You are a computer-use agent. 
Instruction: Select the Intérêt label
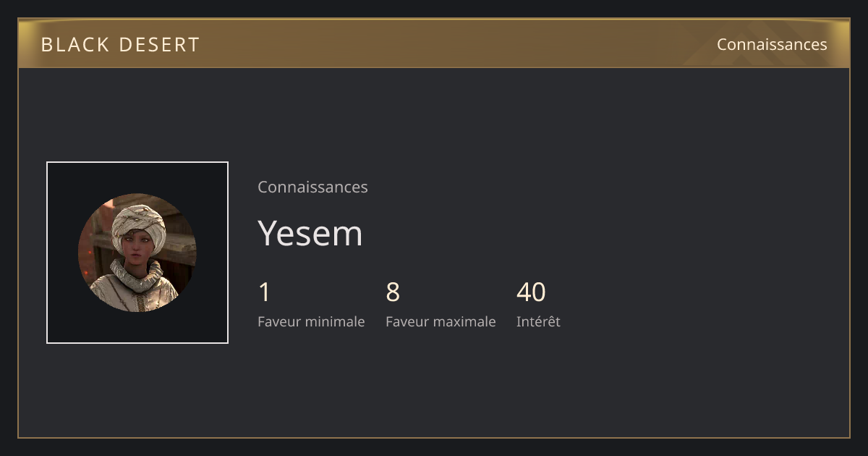pyautogui.click(x=538, y=321)
